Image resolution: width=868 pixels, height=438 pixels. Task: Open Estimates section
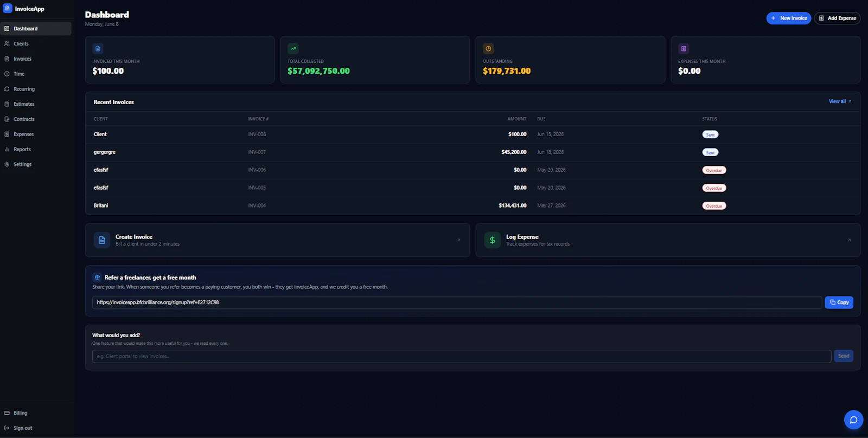pyautogui.click(x=36, y=104)
